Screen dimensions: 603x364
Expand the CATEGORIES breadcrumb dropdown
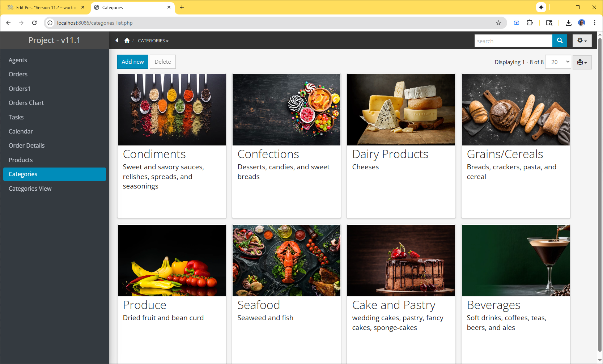pos(153,41)
